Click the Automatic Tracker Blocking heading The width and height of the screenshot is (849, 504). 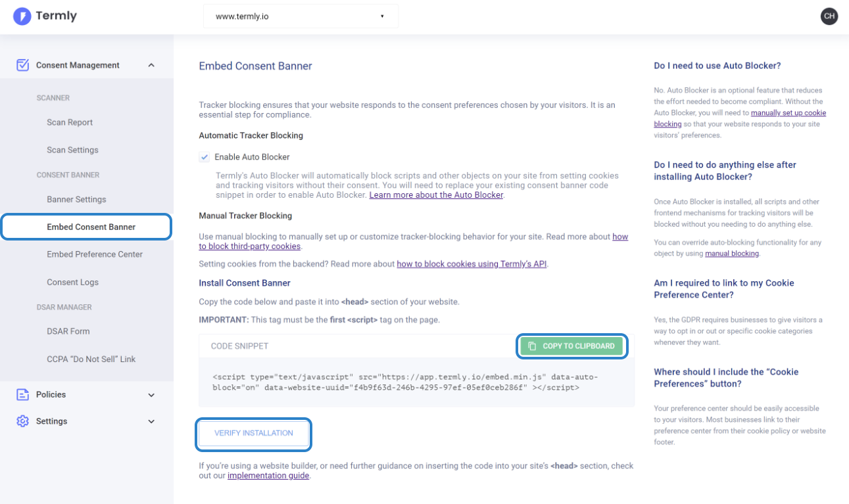click(x=251, y=135)
